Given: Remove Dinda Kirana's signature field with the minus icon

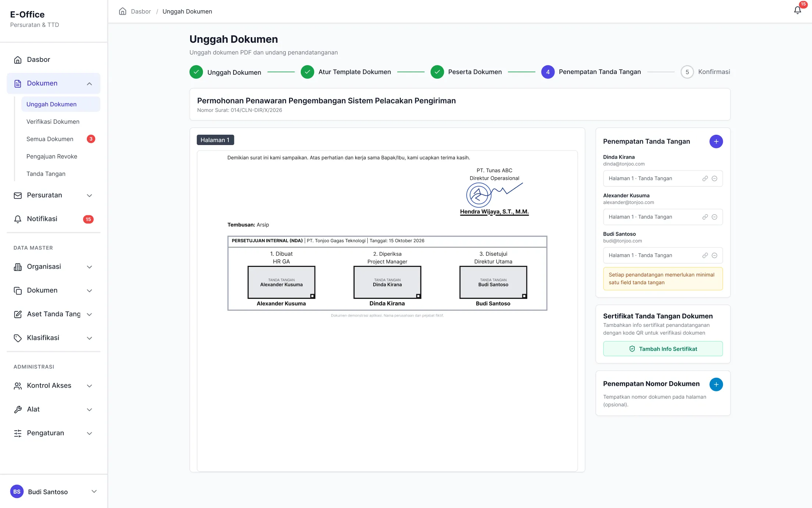Looking at the screenshot, I should pos(714,179).
